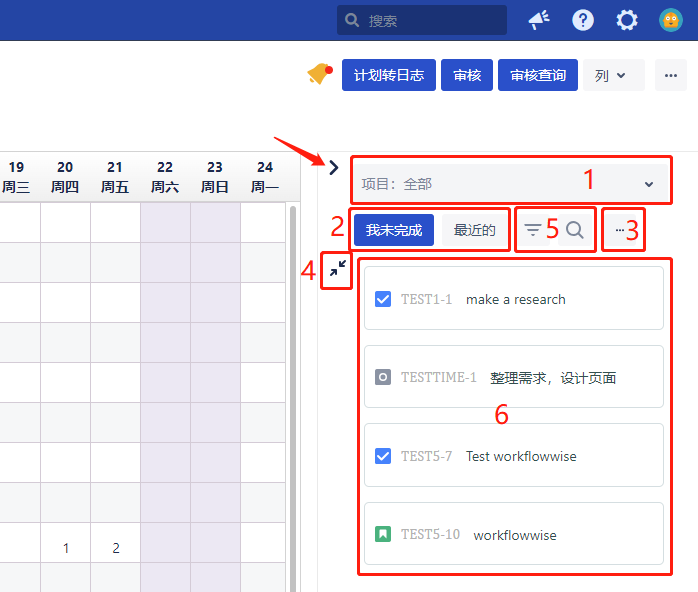
Task: Open the settings gear icon
Action: point(627,20)
